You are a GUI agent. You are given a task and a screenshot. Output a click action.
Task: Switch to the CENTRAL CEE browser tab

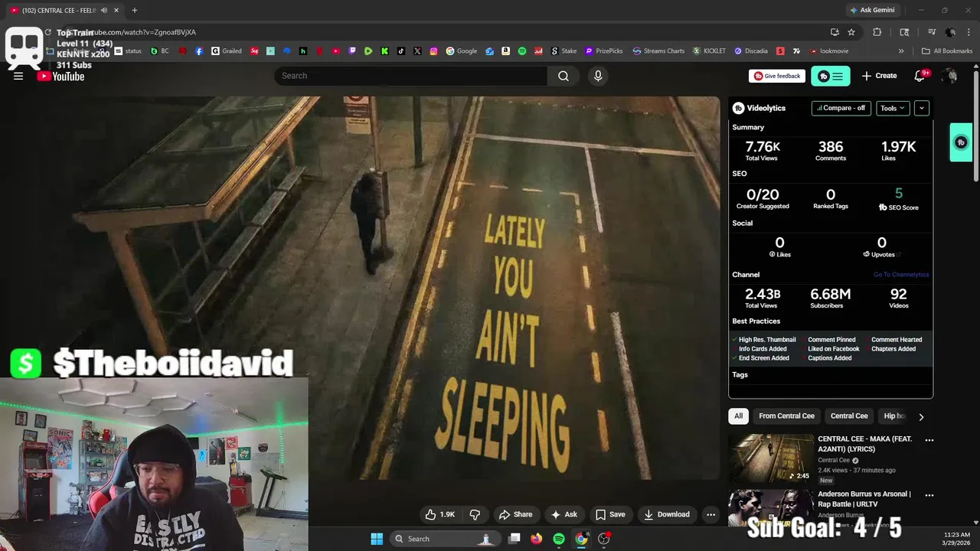click(65, 10)
